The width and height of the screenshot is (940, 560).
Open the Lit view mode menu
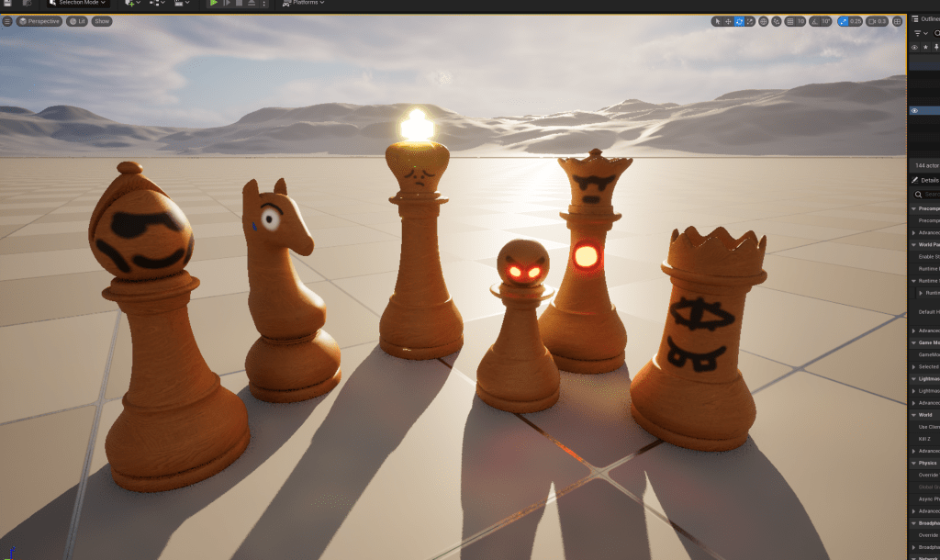77,21
